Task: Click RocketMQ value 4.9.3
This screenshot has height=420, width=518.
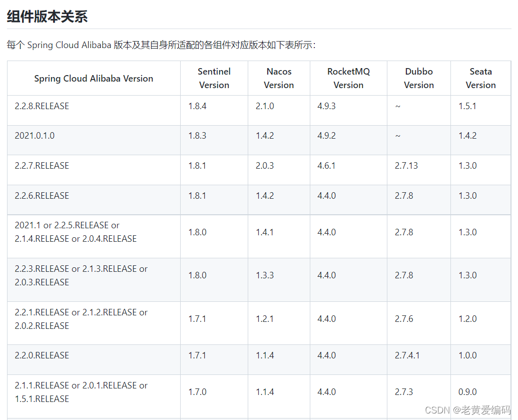Action: point(326,106)
